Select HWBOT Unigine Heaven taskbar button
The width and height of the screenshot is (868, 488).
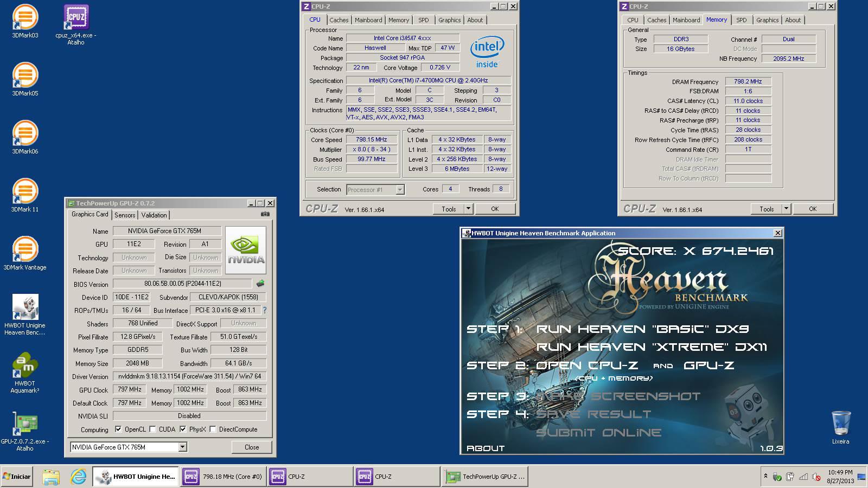[x=136, y=477]
